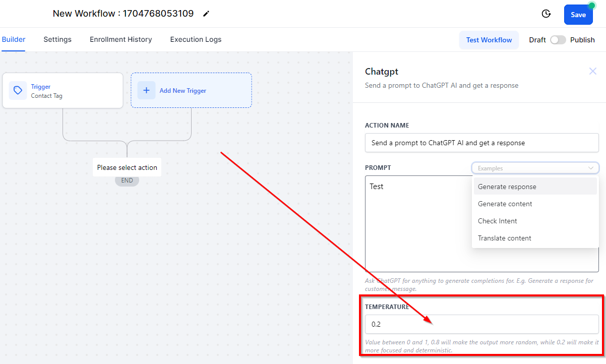
Task: Save the workflow
Action: [x=578, y=15]
